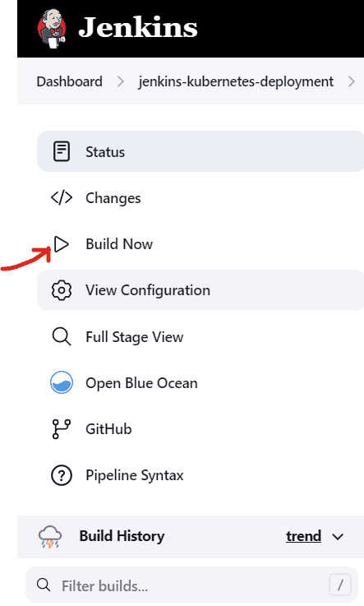Click the Jenkins butler logo icon
The width and height of the screenshot is (364, 606).
click(52, 29)
